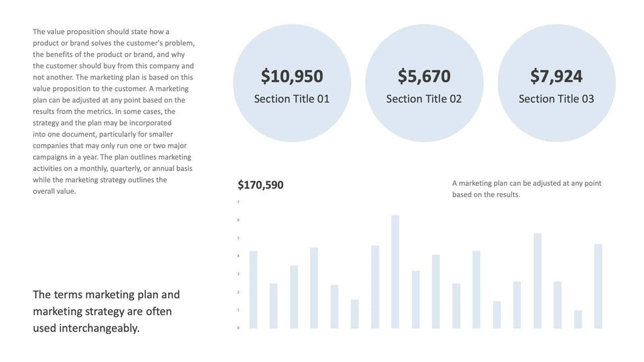The width and height of the screenshot is (644, 362).
Task: Select the Section Title 02 label
Action: coord(424,99)
